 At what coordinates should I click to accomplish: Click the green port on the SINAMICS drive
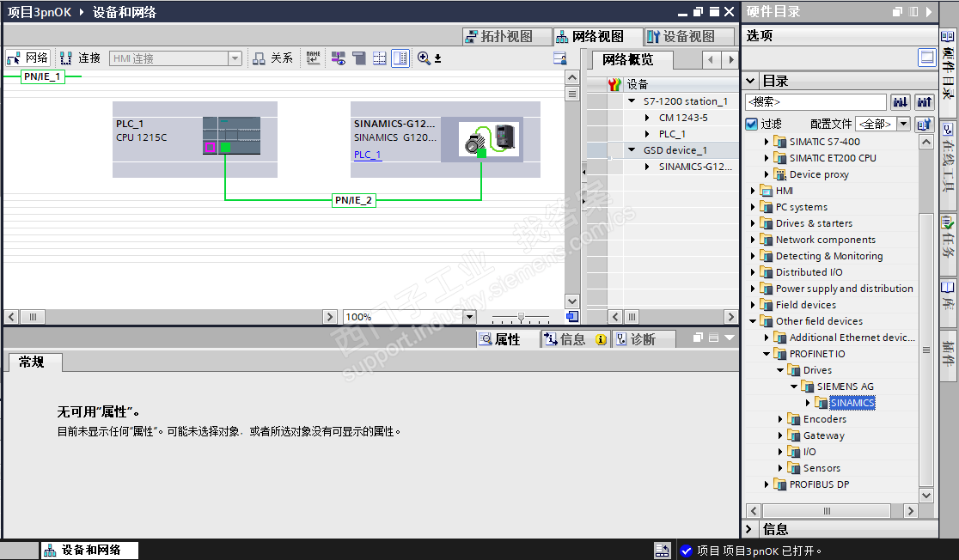(x=481, y=153)
